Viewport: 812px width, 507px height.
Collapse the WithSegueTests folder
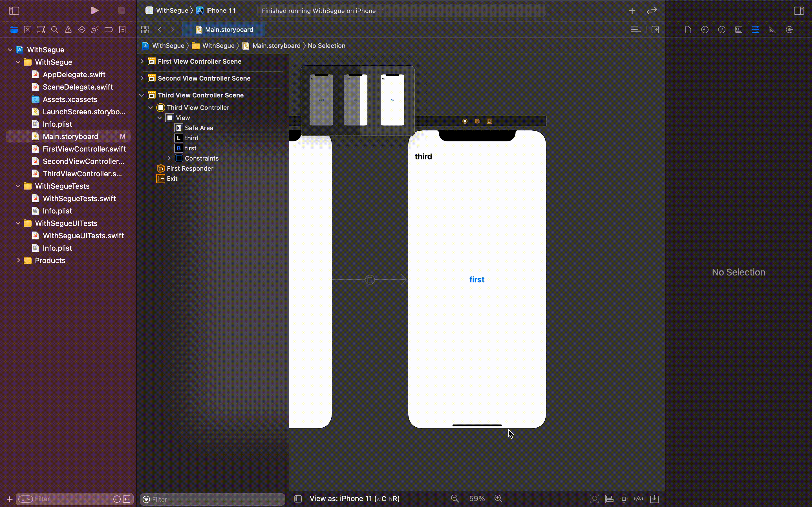18,186
